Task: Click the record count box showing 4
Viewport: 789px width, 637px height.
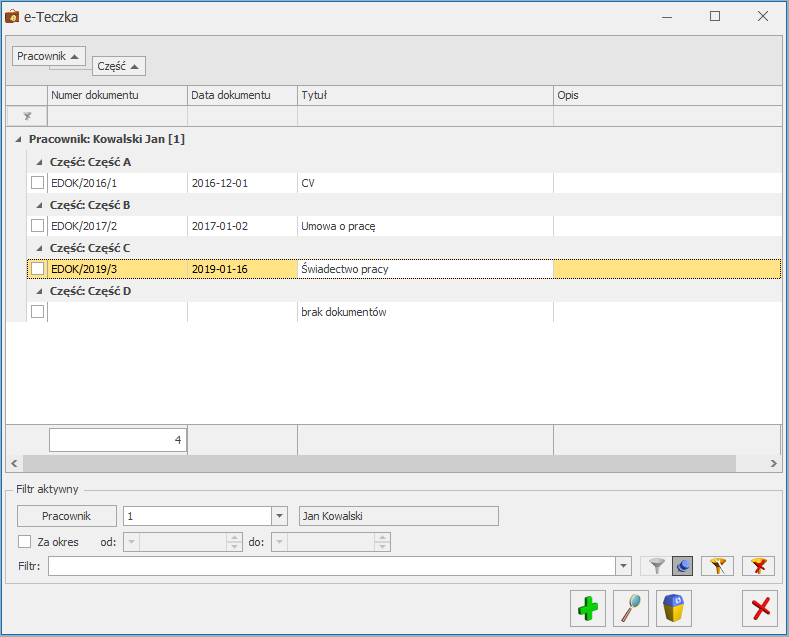Action: click(x=118, y=440)
